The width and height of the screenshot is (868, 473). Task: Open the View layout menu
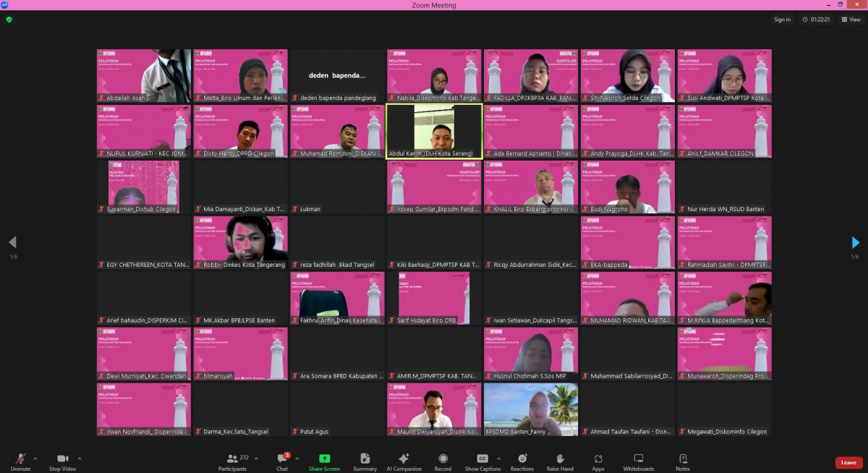(x=851, y=20)
